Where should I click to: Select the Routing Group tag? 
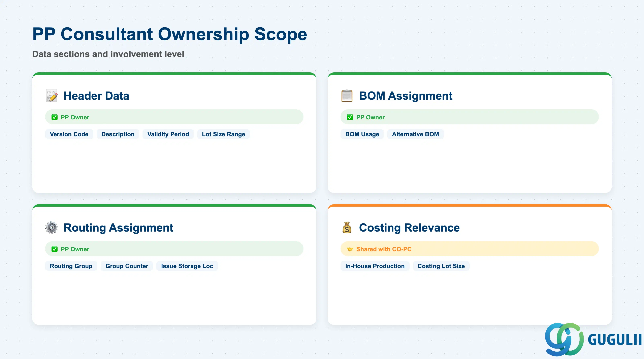71,266
